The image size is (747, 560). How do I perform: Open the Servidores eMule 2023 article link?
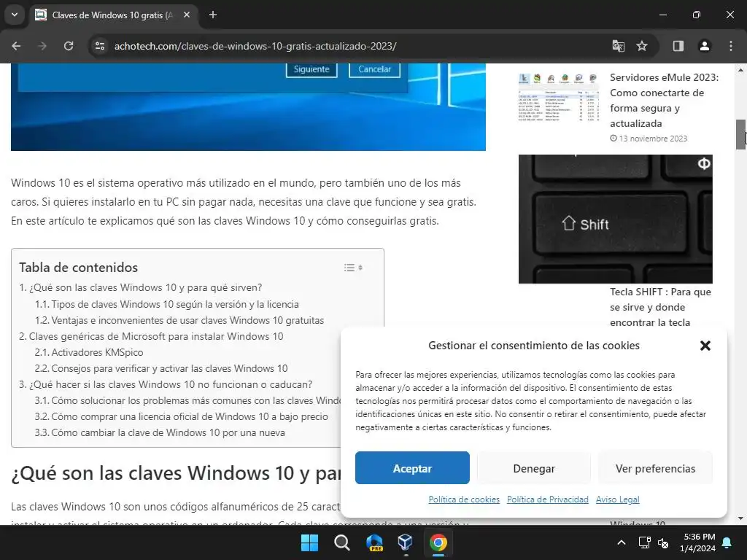pos(664,101)
